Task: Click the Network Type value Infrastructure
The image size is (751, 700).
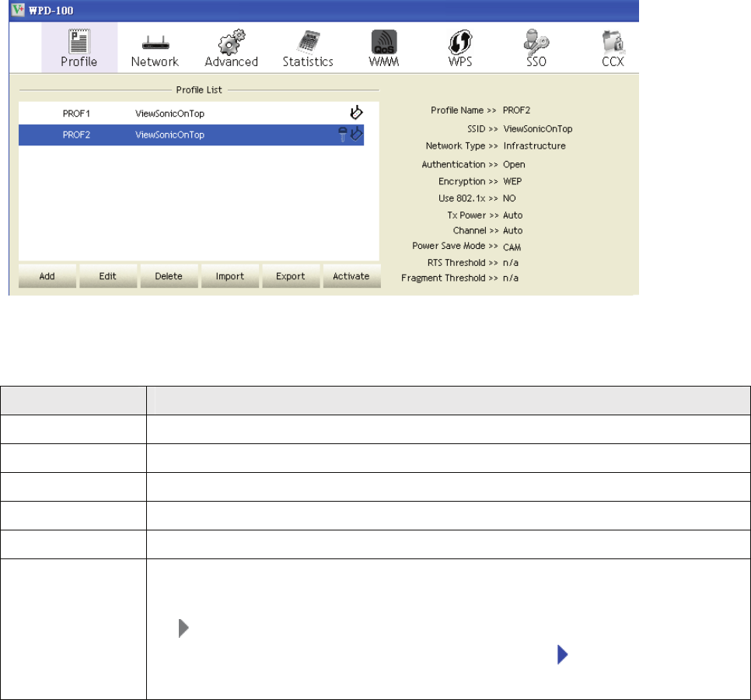Action: coord(535,145)
